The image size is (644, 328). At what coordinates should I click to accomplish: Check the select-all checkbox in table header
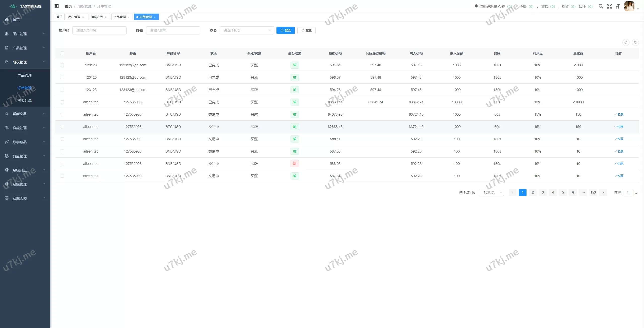[x=62, y=53]
